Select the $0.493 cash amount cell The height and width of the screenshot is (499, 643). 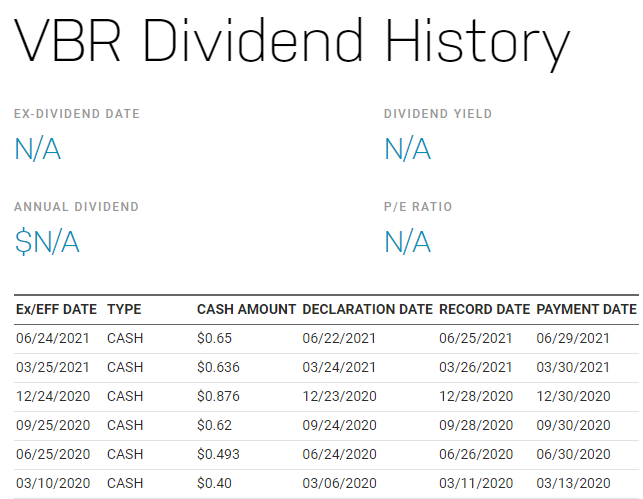pyautogui.click(x=218, y=454)
